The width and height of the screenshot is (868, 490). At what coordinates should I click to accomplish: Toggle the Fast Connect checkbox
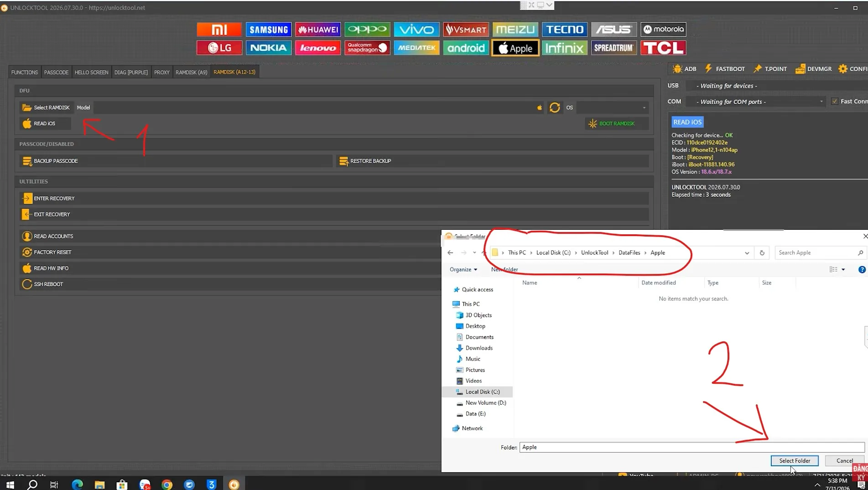[x=835, y=101]
